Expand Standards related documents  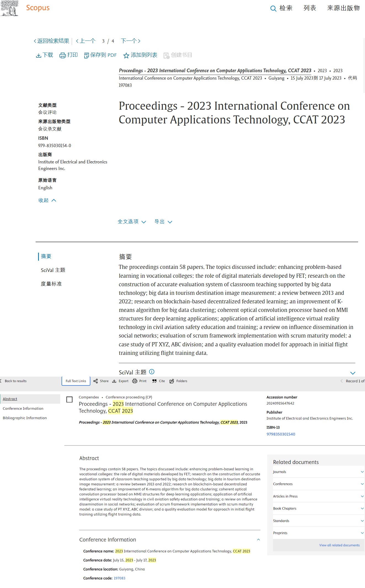[362, 521]
